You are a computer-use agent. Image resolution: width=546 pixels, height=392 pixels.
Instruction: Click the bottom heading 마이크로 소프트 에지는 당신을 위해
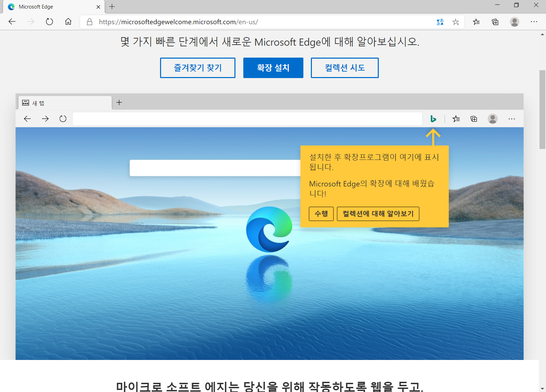click(270, 387)
